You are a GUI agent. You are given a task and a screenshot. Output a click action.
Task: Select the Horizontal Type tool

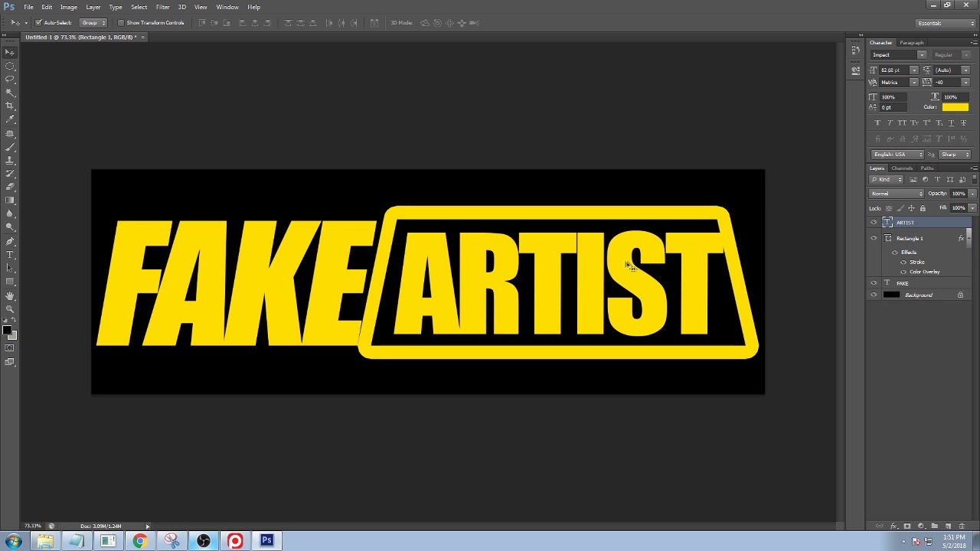[10, 255]
